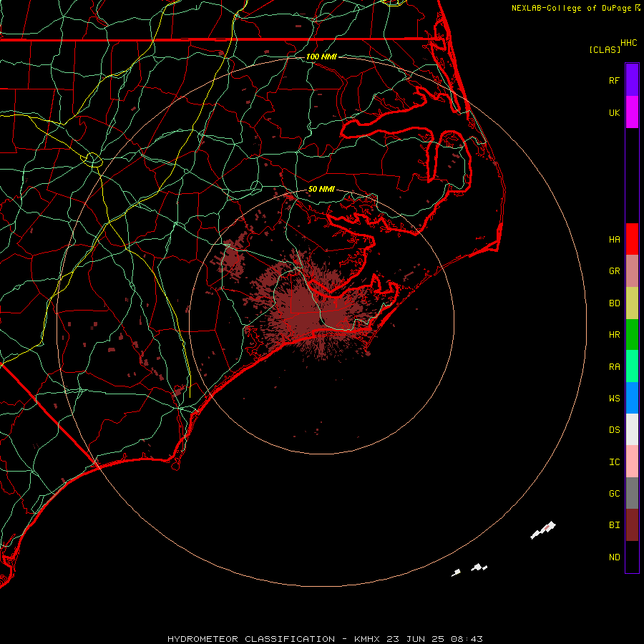644x644 pixels.
Task: Click the 50 NMI range ring label
Action: pos(321,189)
